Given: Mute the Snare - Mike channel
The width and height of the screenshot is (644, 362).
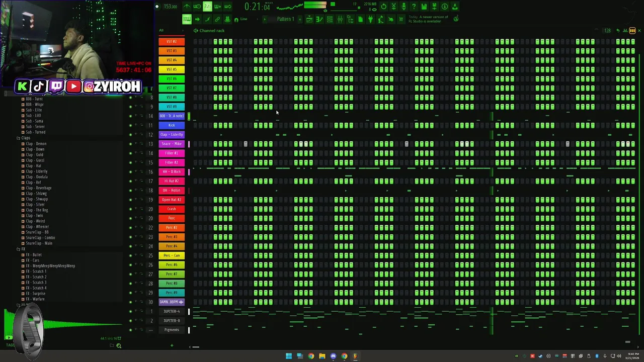Looking at the screenshot, I should point(130,144).
